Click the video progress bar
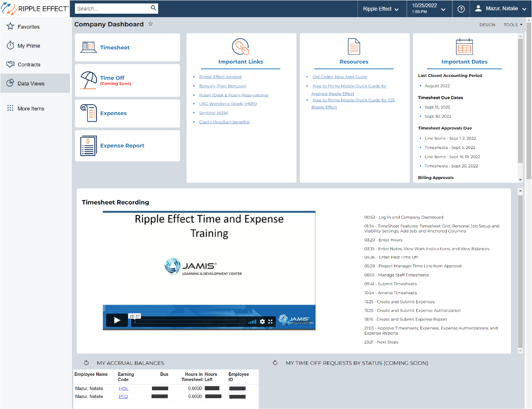This screenshot has height=409, width=532. click(x=190, y=322)
